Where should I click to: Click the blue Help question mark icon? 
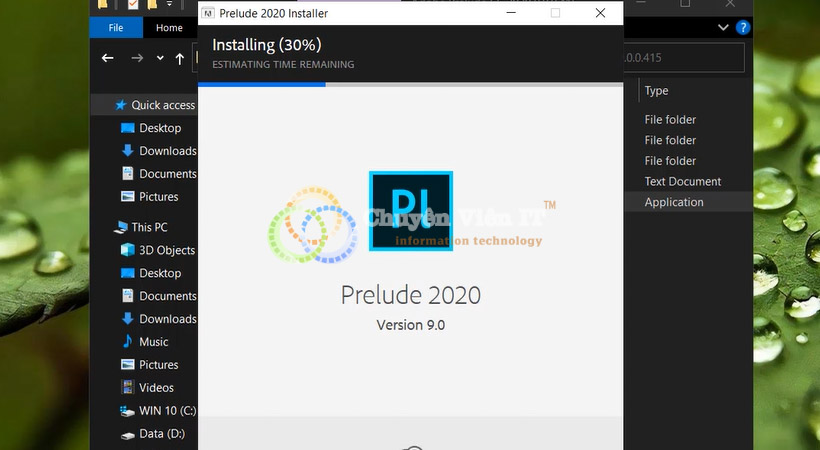click(743, 27)
